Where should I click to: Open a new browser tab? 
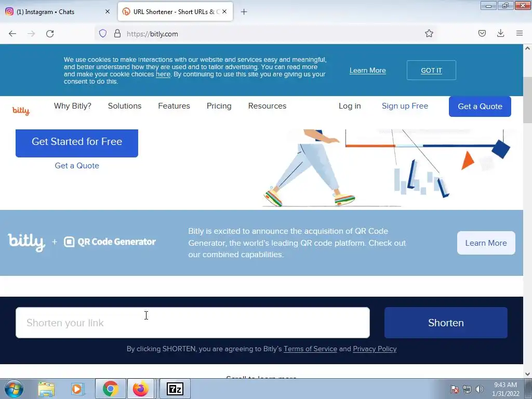click(244, 12)
